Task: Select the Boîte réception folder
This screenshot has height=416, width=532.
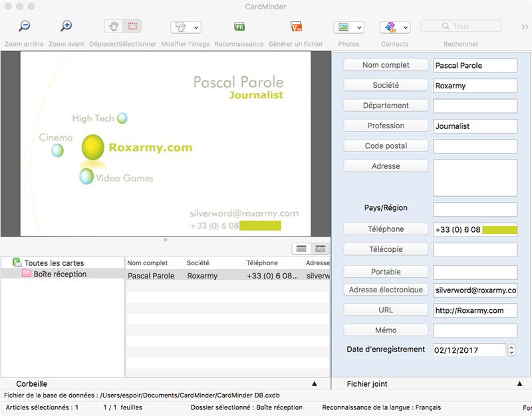Action: point(60,274)
